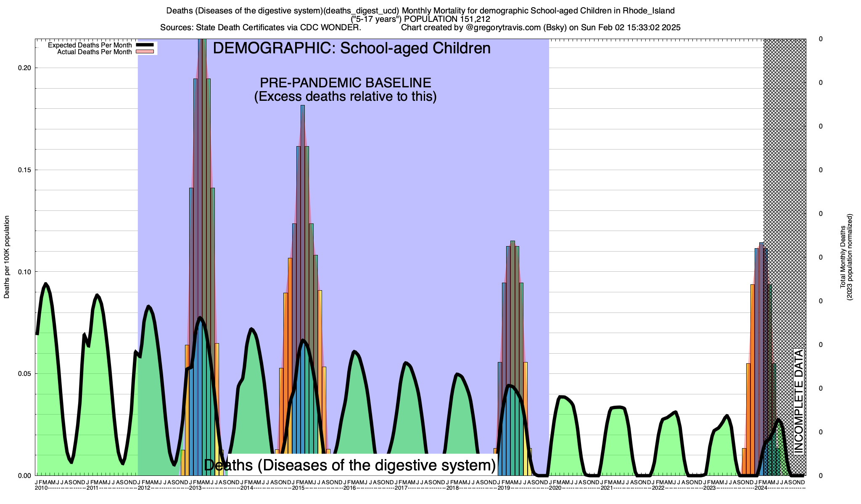Viewport: 861px width, 504px height.
Task: Select the 'Expected Deaths Per Month' legend label
Action: [x=90, y=45]
